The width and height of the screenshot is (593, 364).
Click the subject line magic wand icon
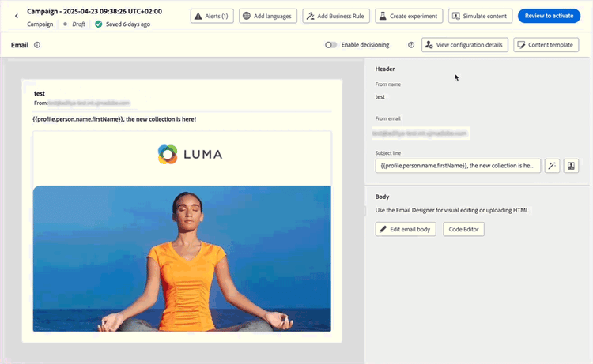pyautogui.click(x=552, y=166)
